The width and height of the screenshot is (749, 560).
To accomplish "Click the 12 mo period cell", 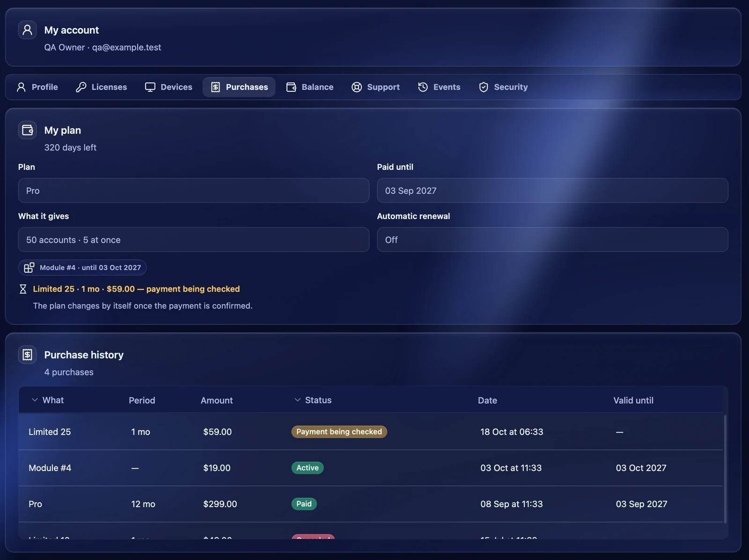I will point(143,504).
